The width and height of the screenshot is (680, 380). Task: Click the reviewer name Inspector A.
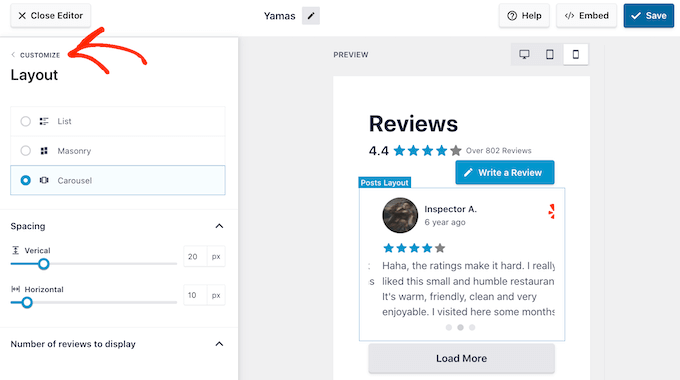point(450,209)
